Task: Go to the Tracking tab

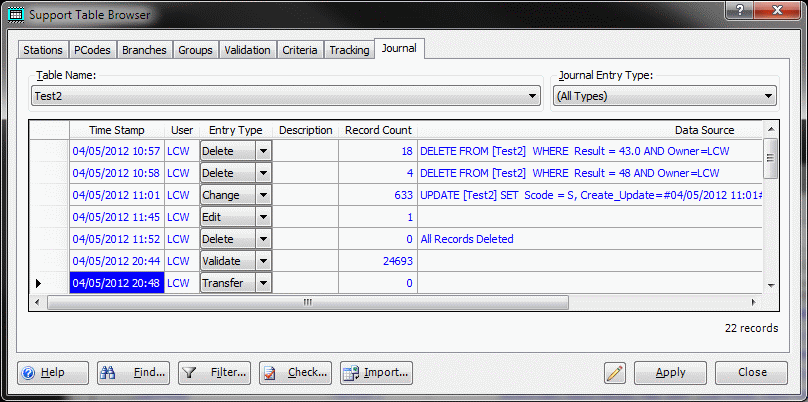Action: (348, 50)
